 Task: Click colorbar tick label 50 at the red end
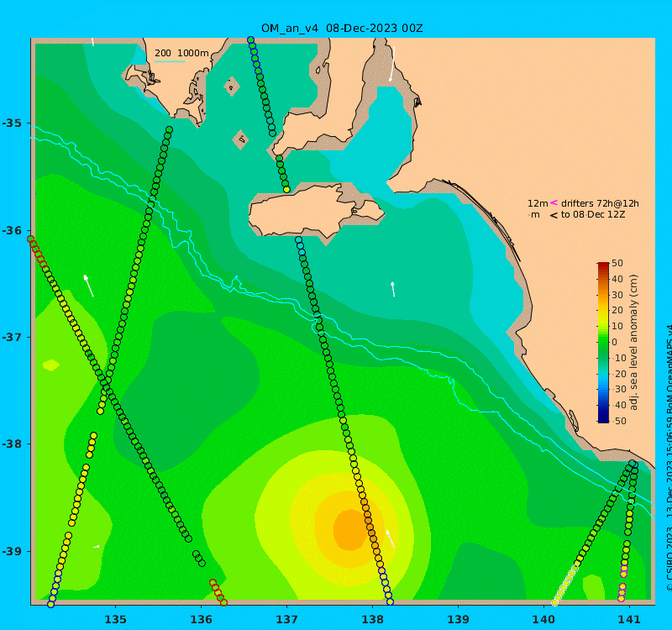click(617, 263)
